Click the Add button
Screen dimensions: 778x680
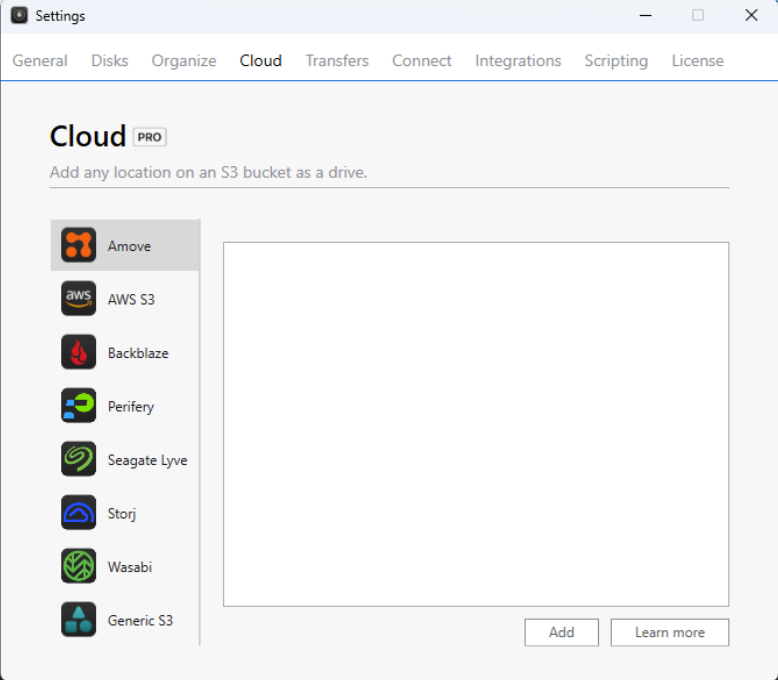coord(562,632)
